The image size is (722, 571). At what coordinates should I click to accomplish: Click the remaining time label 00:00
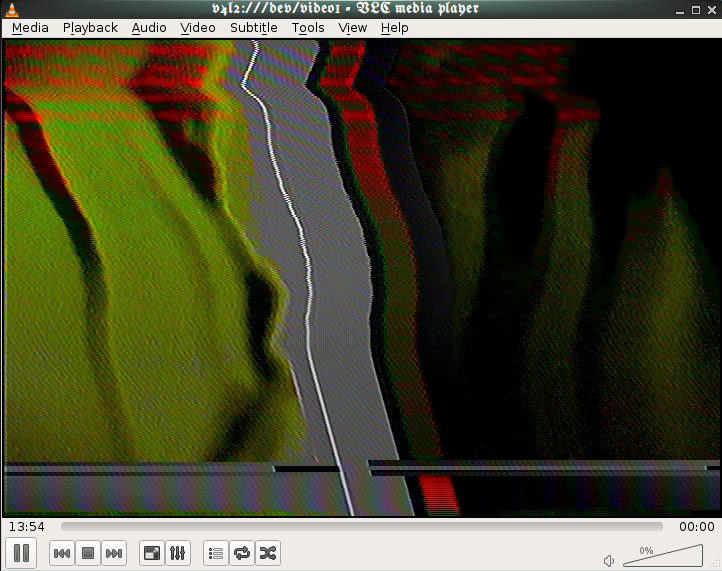pos(697,526)
